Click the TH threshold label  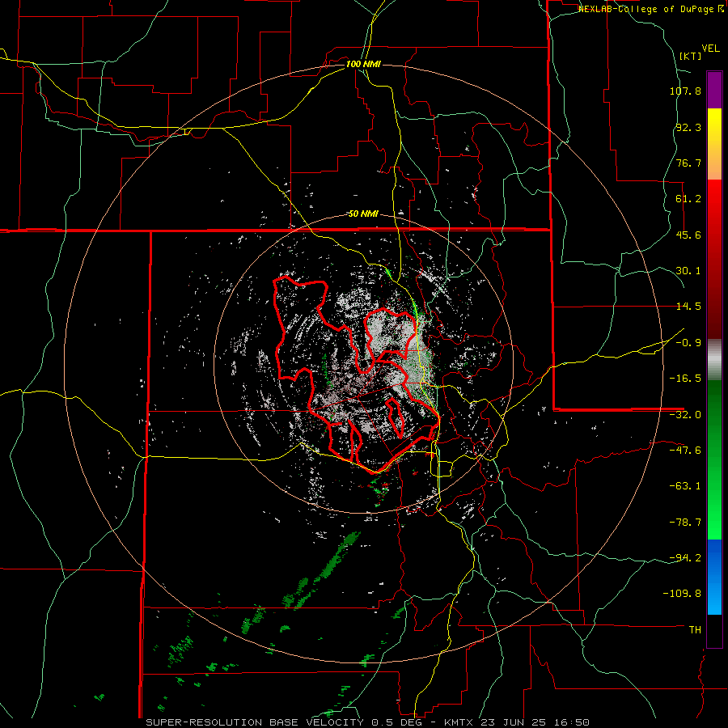pyautogui.click(x=695, y=630)
